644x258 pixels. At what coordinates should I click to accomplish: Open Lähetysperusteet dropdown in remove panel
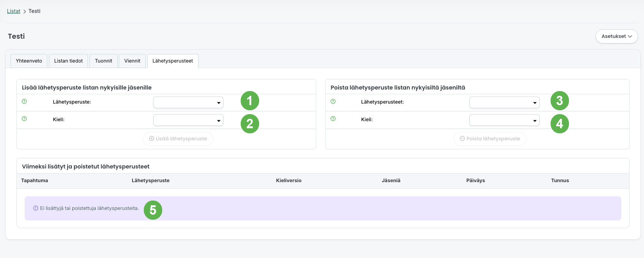pyautogui.click(x=504, y=102)
